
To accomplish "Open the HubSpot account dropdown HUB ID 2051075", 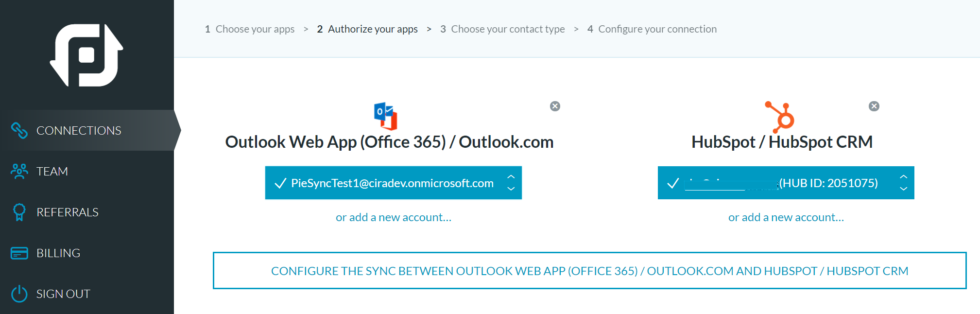I will tap(786, 183).
